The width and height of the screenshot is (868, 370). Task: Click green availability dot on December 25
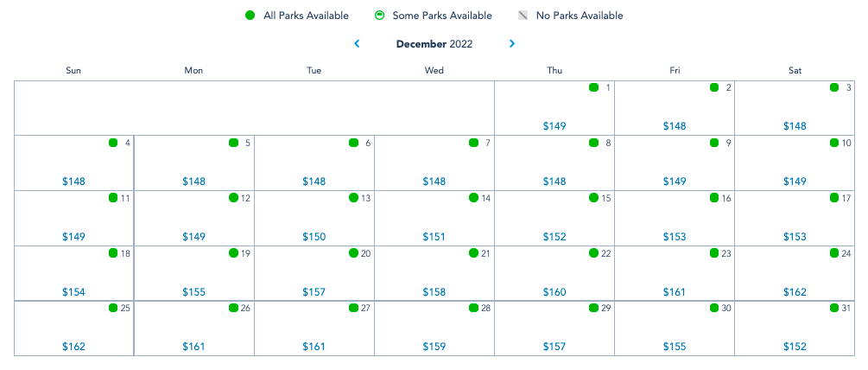[x=113, y=308]
